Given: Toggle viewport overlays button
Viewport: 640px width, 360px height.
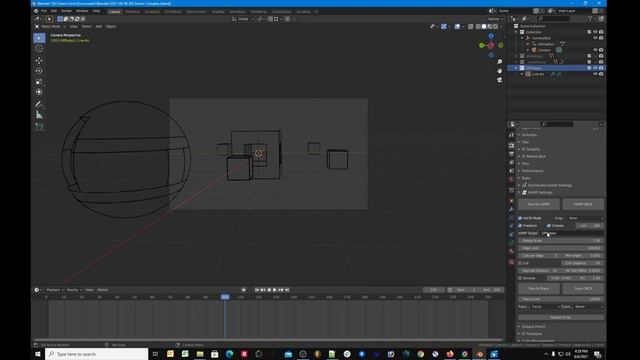Looking at the screenshot, I should point(458,27).
